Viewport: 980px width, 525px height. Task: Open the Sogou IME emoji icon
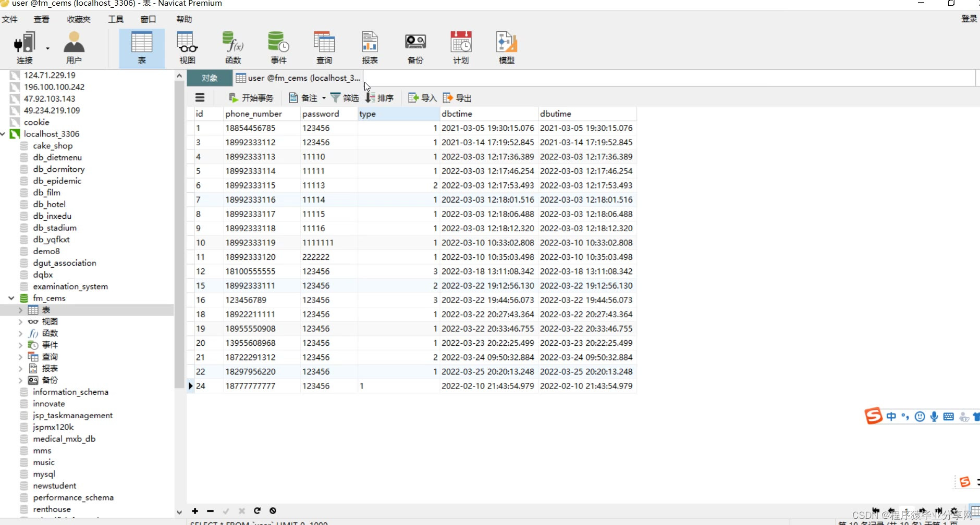click(x=920, y=416)
